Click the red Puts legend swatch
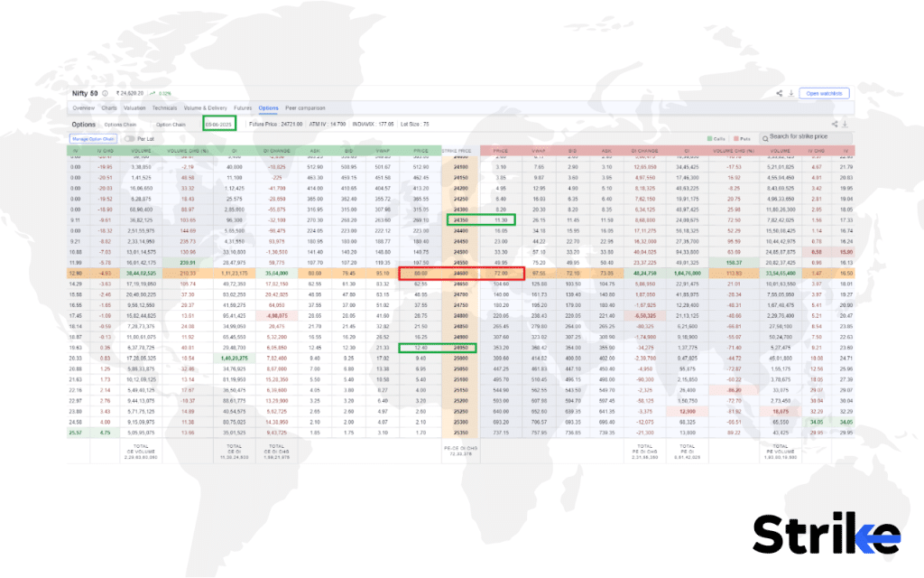 tap(736, 138)
